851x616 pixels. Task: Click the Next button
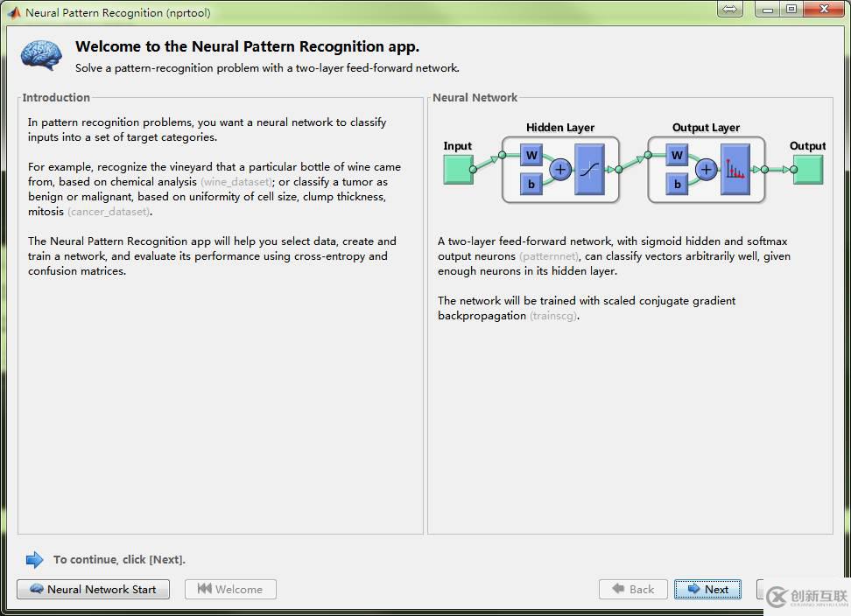(x=707, y=589)
